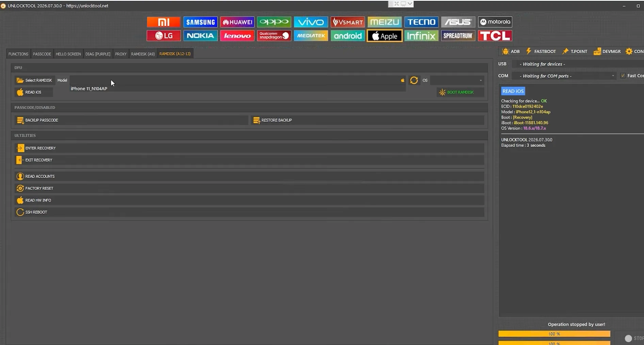
Task: Select the Android brand logo
Action: [348, 36]
